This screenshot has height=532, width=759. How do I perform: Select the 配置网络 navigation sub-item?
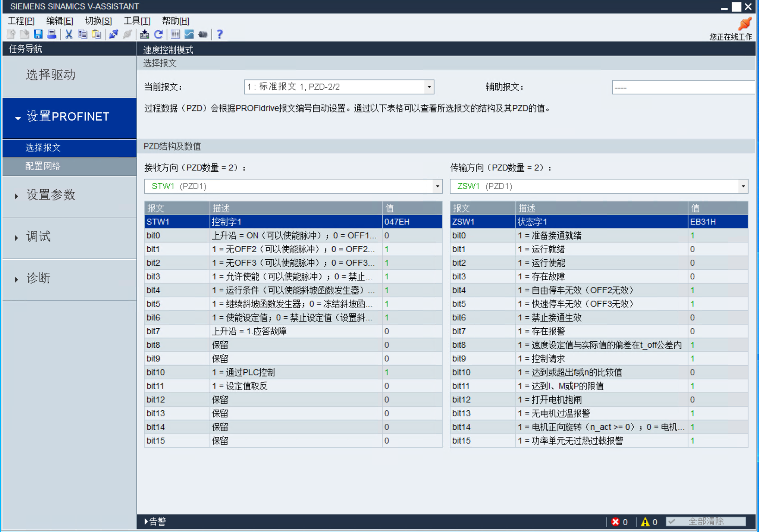(x=69, y=166)
